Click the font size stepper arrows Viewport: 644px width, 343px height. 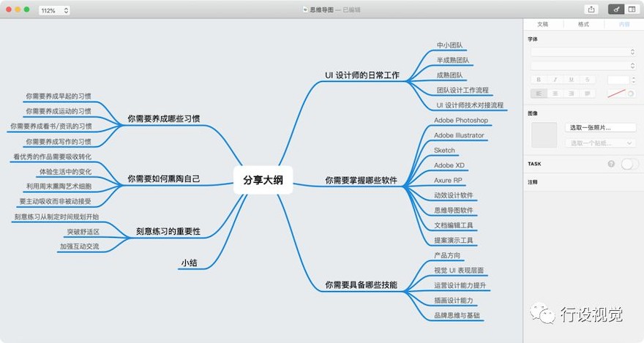tap(633, 80)
